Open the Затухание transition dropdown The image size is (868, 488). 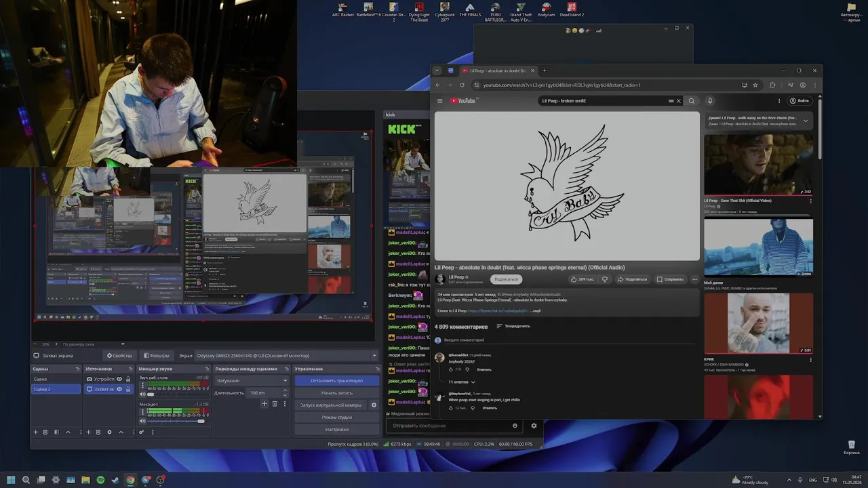pyautogui.click(x=252, y=380)
